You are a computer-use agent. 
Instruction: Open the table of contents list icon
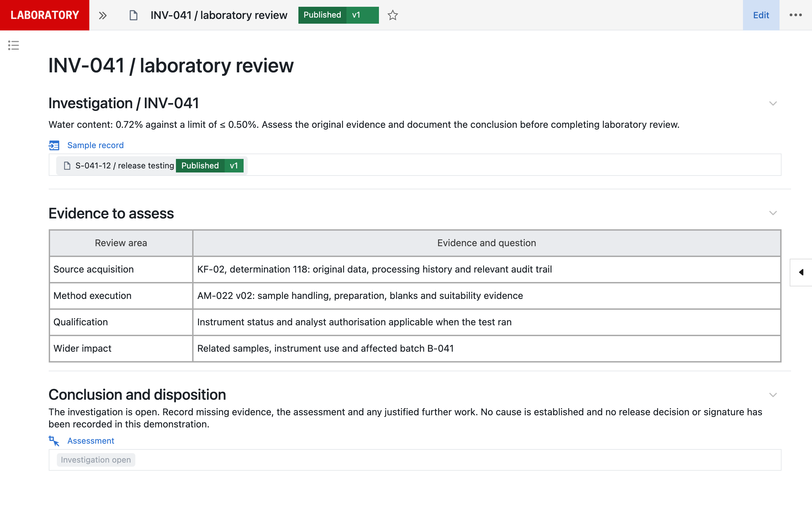(x=14, y=45)
